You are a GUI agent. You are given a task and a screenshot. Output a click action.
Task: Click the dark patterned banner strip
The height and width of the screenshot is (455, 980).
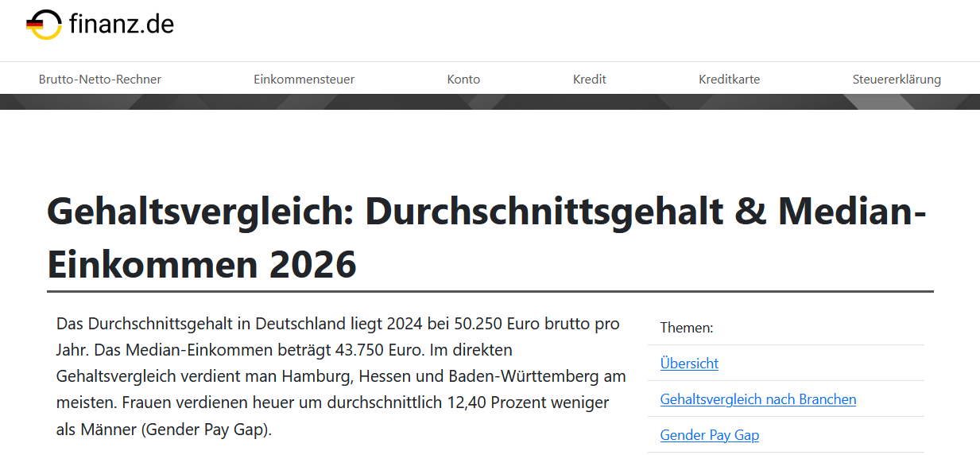[490, 102]
